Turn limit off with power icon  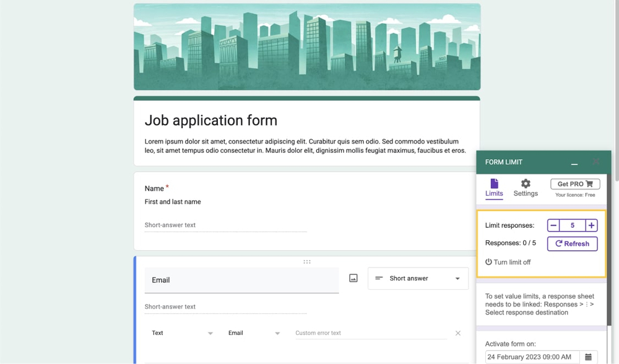[x=488, y=262]
